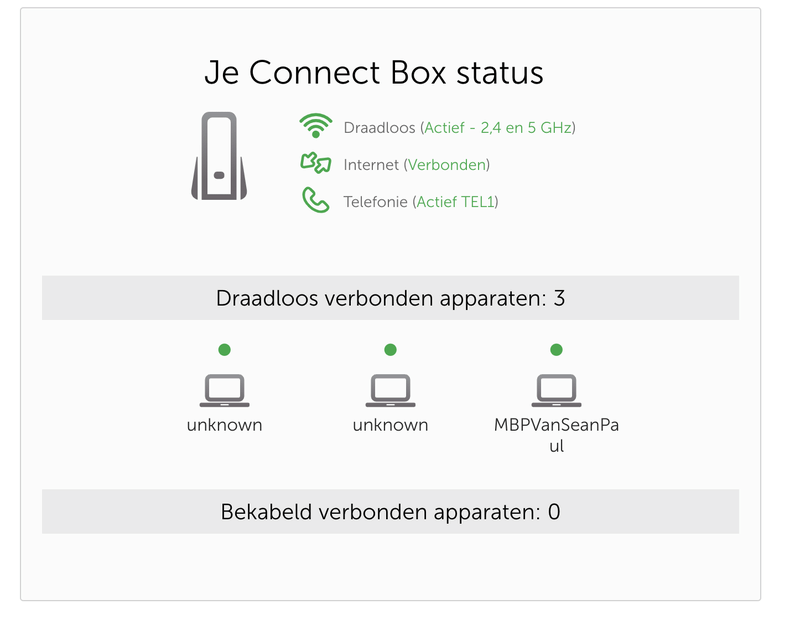Click the green 'Verbonden' internet status

(447, 165)
